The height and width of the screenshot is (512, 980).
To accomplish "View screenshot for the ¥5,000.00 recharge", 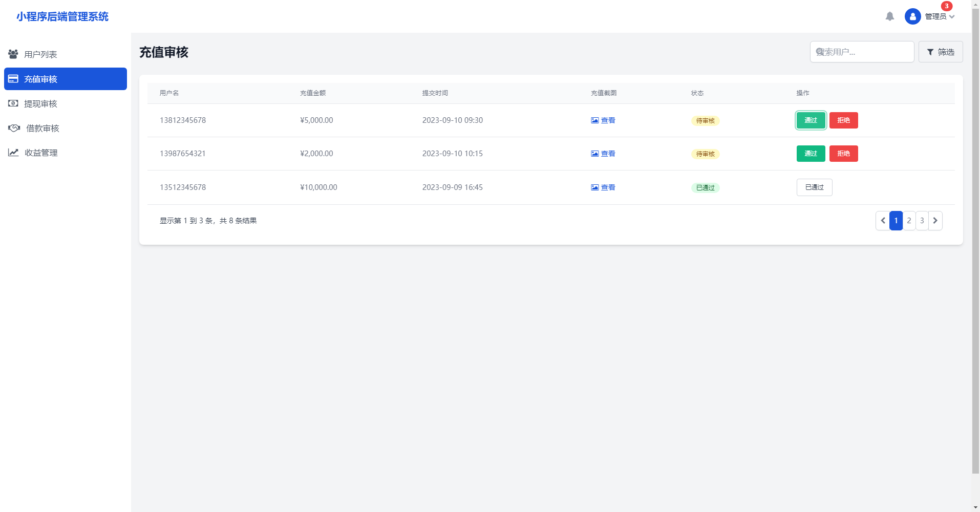I will [x=603, y=120].
